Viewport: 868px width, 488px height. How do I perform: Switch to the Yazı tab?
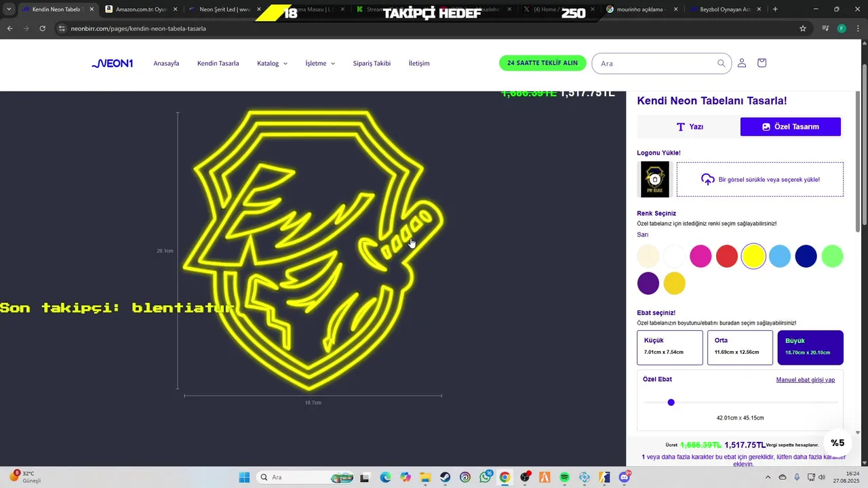point(688,127)
